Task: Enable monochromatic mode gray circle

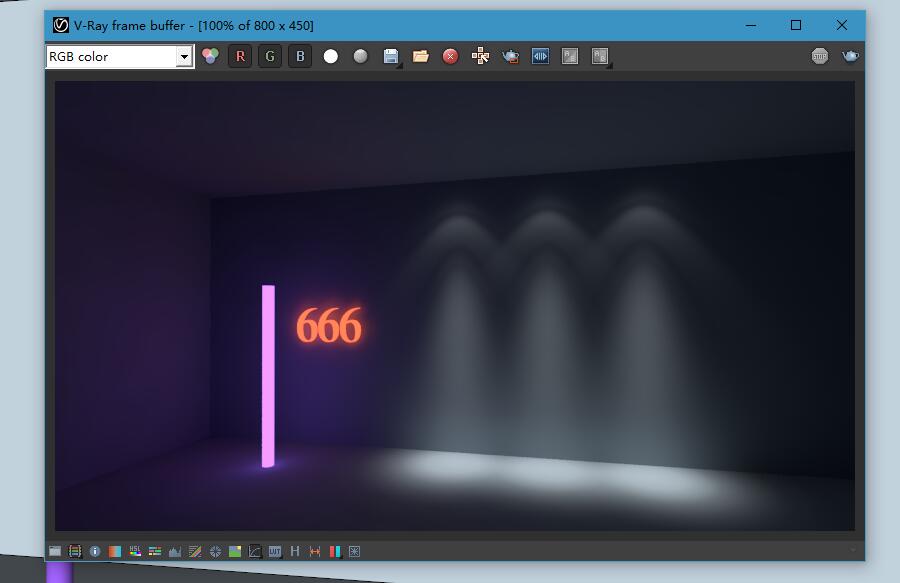Action: pyautogui.click(x=360, y=56)
